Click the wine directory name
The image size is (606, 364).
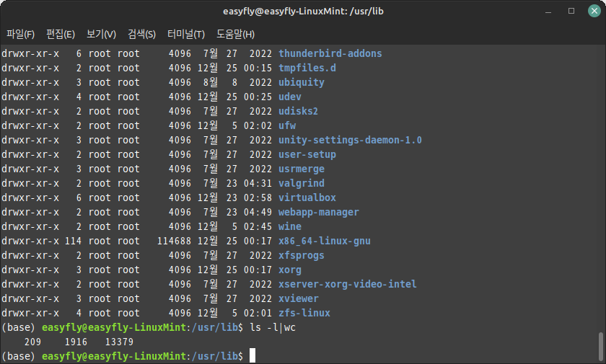(290, 226)
